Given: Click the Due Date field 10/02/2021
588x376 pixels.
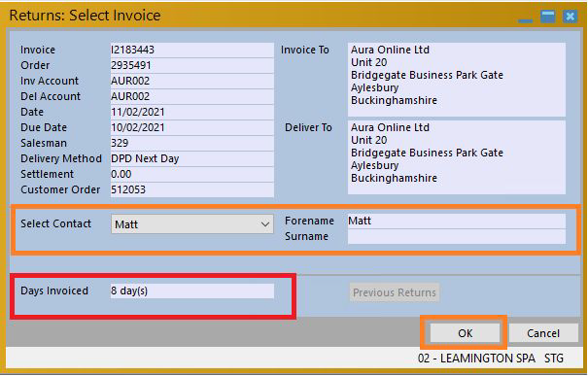Looking at the screenshot, I should (192, 128).
